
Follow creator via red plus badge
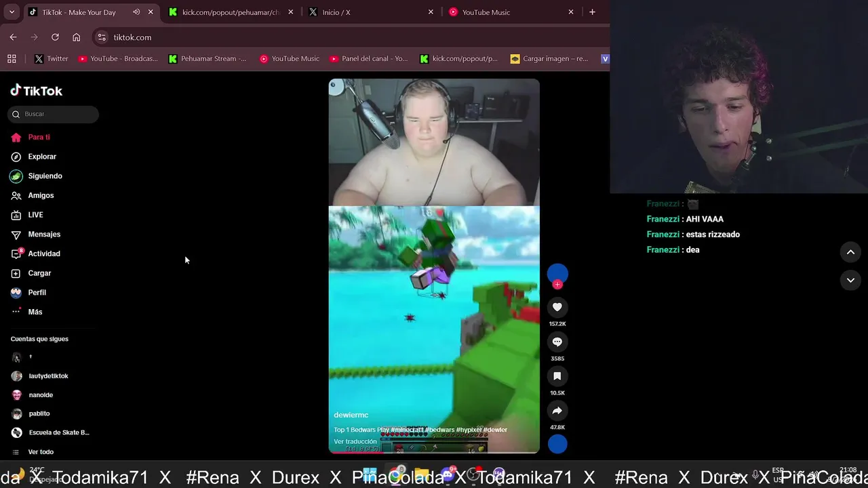557,285
